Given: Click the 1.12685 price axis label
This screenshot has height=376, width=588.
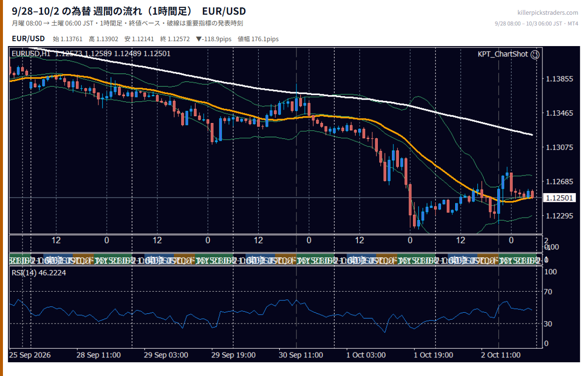Looking at the screenshot, I should [559, 181].
